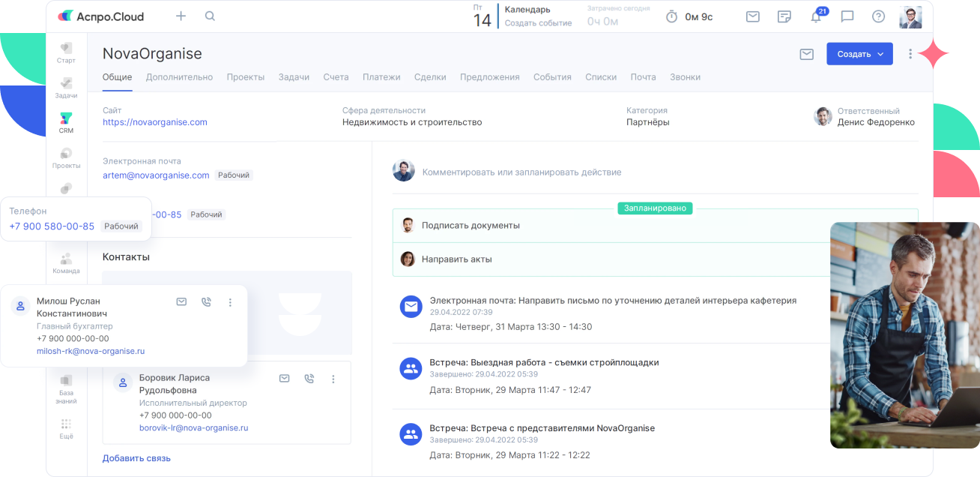Viewport: 980px width, 477px height.
Task: Open the notes icon in top bar
Action: 784,16
